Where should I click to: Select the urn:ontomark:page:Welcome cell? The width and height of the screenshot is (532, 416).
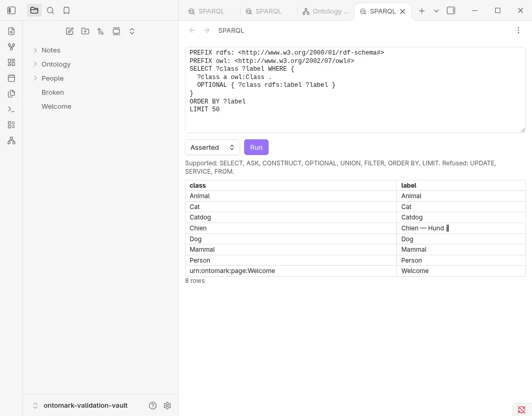pos(291,271)
